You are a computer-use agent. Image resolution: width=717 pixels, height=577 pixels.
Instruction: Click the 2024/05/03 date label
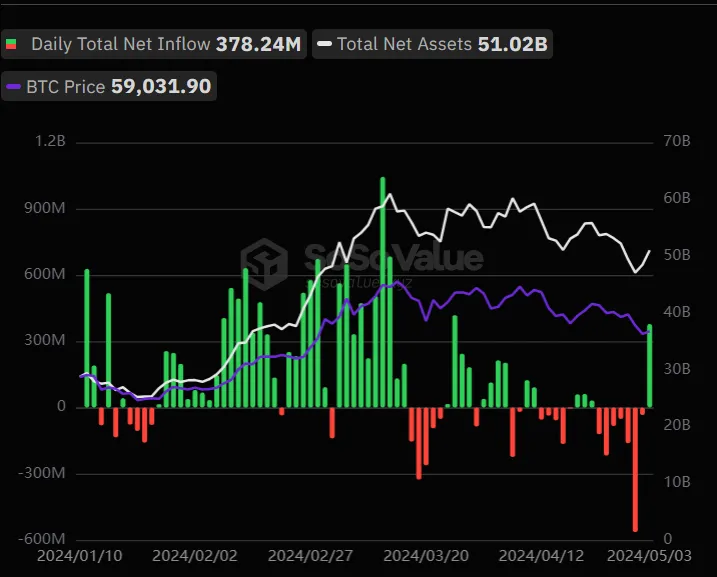point(650,554)
